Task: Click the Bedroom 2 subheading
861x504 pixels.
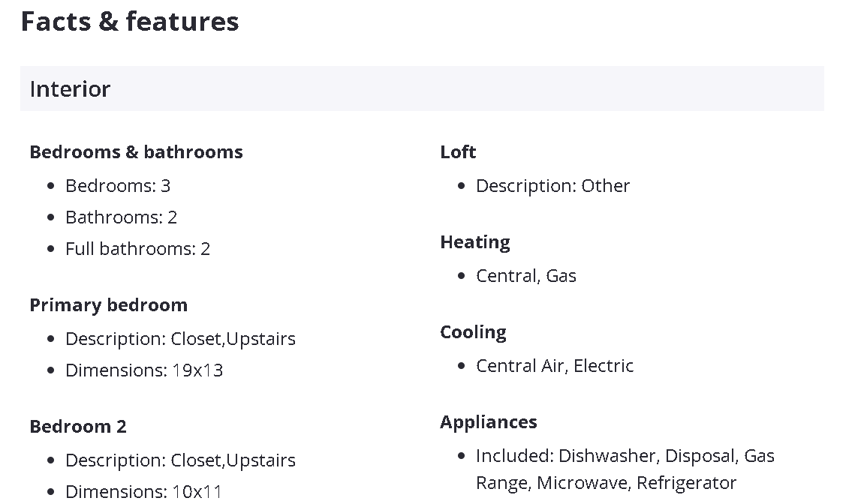Action: tap(78, 427)
